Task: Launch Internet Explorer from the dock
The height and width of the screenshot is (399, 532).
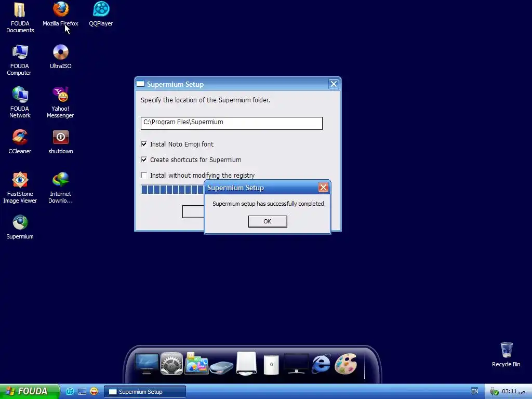Action: [x=321, y=364]
